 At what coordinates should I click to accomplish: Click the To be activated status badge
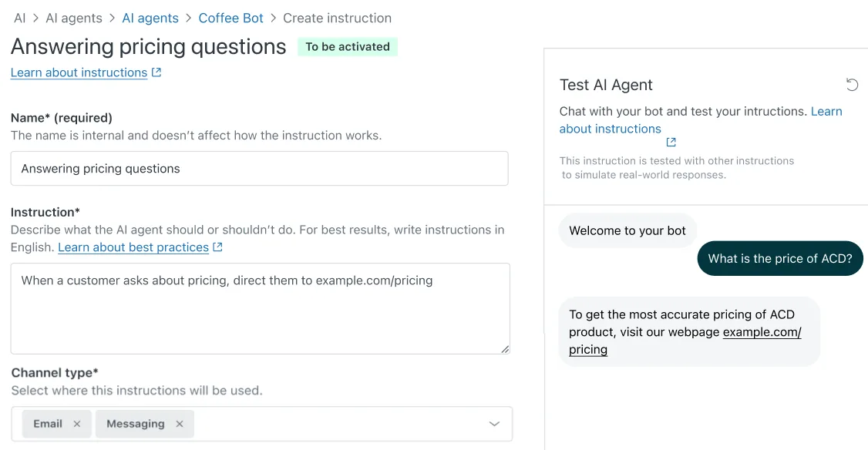348,46
